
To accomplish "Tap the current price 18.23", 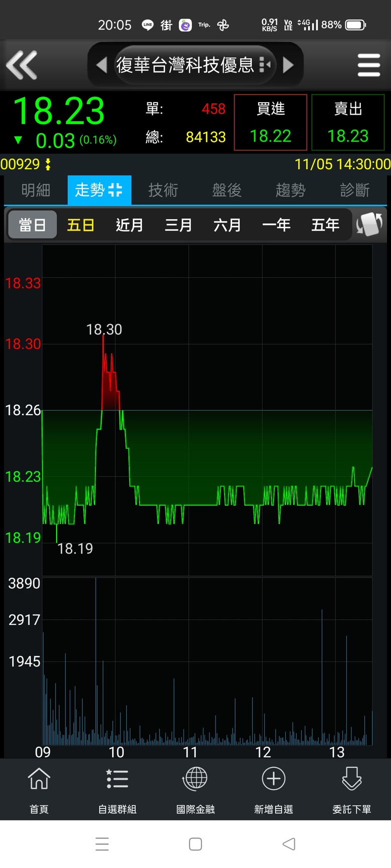I will click(x=59, y=111).
